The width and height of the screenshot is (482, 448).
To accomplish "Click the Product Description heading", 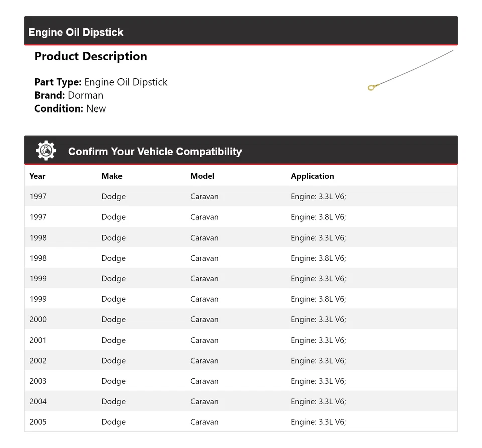I will pyautogui.click(x=90, y=56).
